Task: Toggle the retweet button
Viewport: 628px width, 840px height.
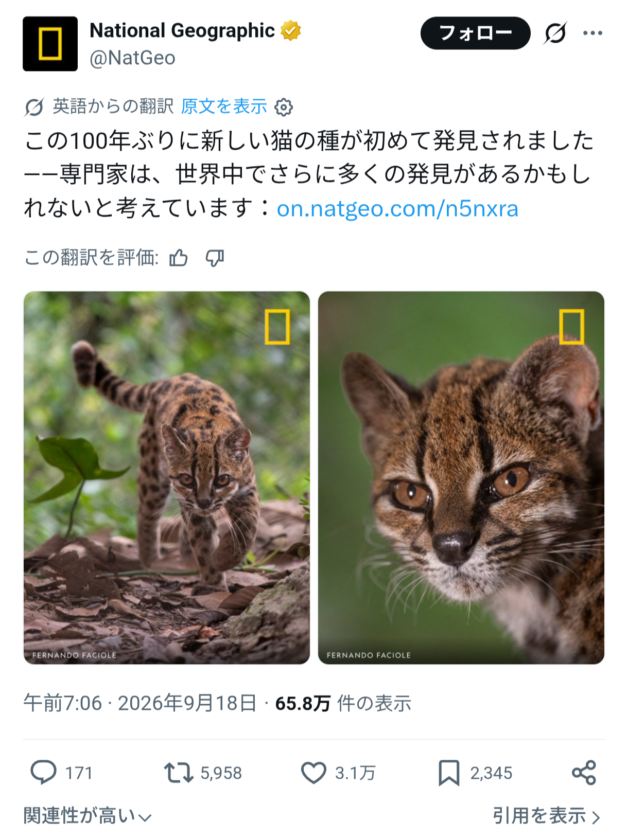Action: point(179,772)
